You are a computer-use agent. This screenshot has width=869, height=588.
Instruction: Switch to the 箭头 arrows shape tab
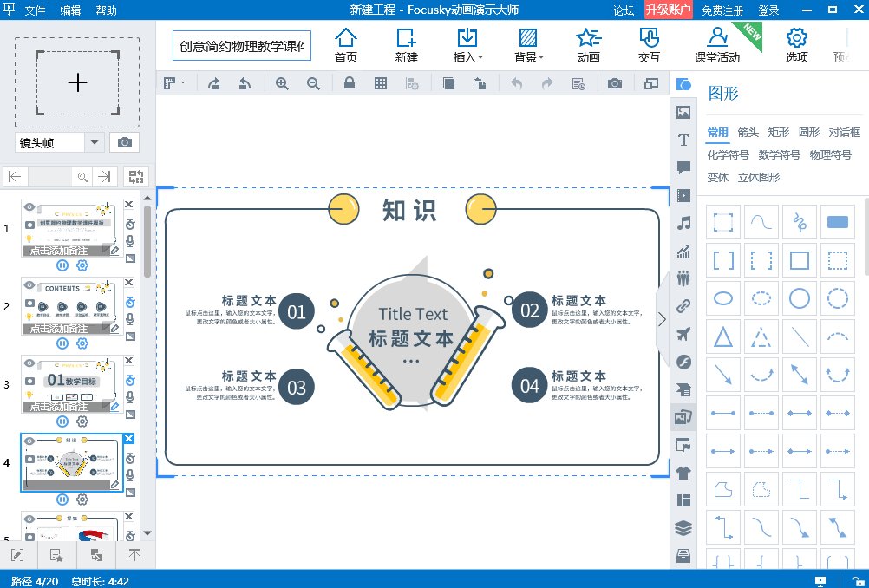(748, 133)
